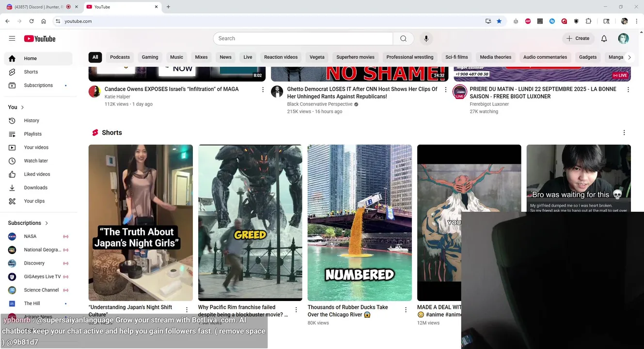
Task: Open Liked videos in sidebar
Action: coord(38,174)
